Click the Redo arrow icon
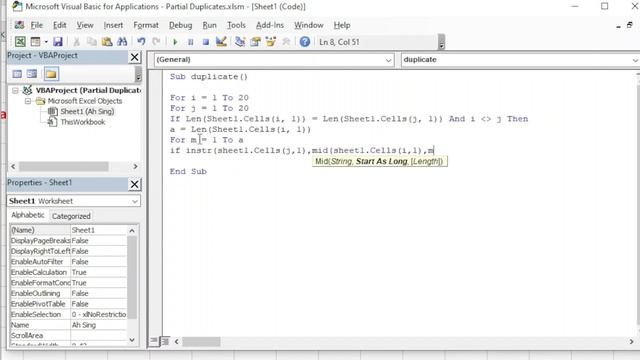Screen dimensions: 640x360 [156, 42]
